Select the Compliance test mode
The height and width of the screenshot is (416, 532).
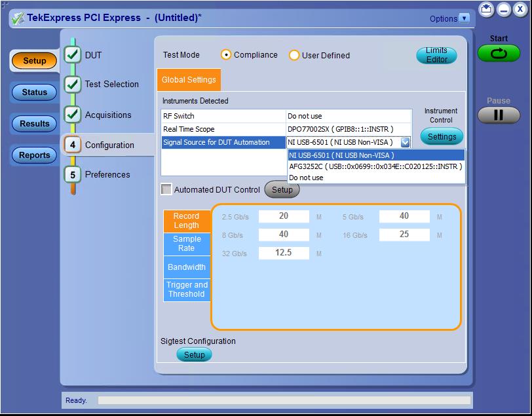click(x=227, y=55)
